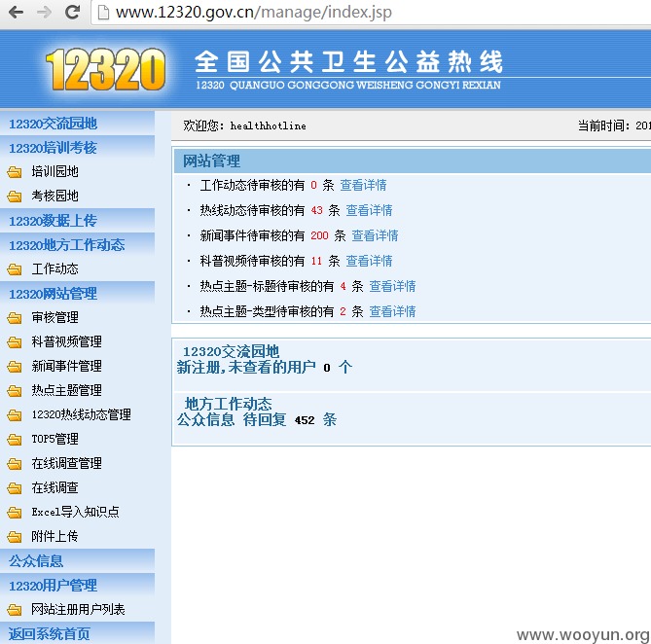The image size is (651, 644).
Task: Click 查看详情 for 热点主题-类型待审核
Action: [392, 311]
